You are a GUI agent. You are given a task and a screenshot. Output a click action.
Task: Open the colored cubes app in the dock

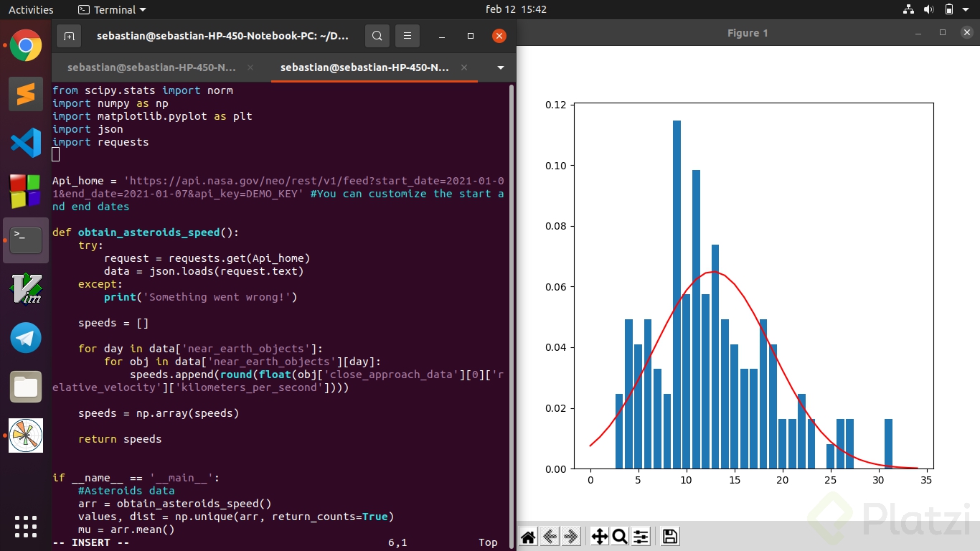pyautogui.click(x=26, y=192)
